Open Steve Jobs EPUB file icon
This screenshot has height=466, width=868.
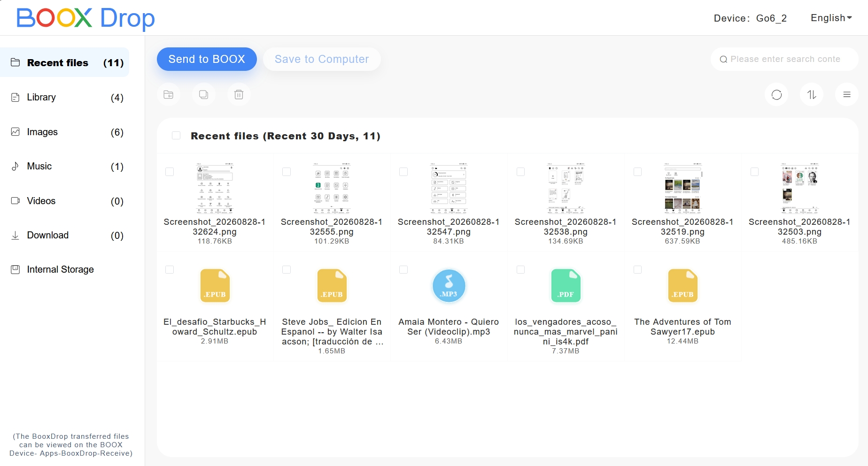coord(332,285)
